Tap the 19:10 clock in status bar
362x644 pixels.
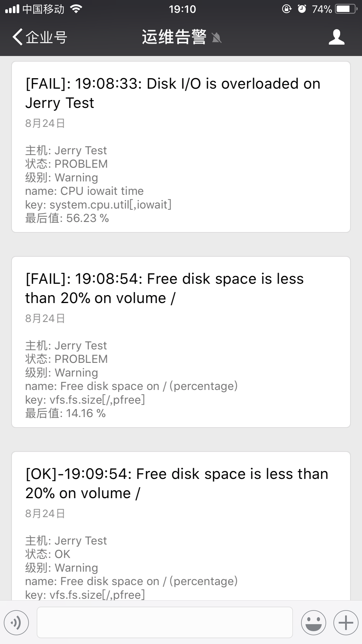point(182,9)
